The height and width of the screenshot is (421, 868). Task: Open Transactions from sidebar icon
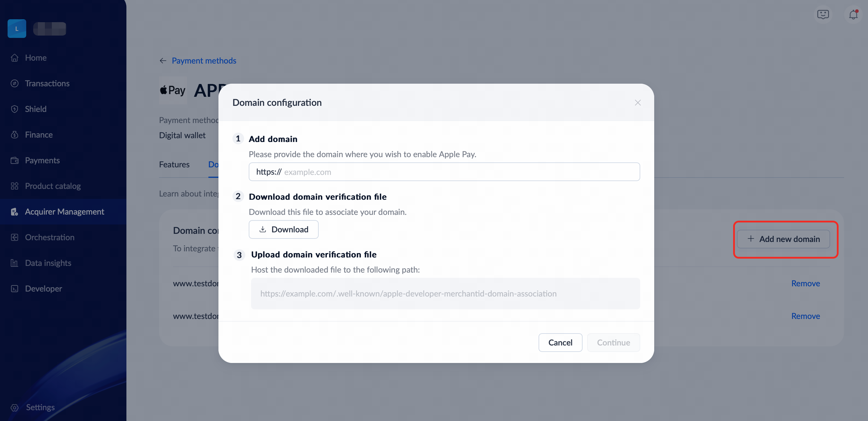(x=15, y=83)
